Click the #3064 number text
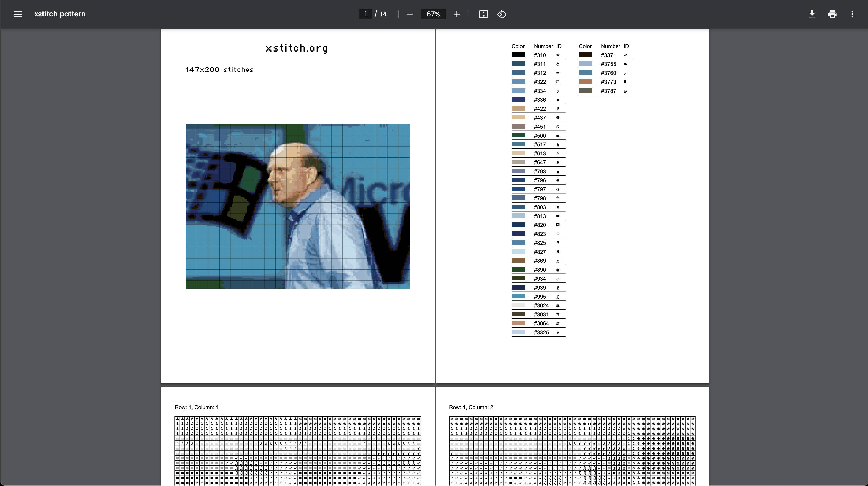868x486 pixels. tap(541, 323)
